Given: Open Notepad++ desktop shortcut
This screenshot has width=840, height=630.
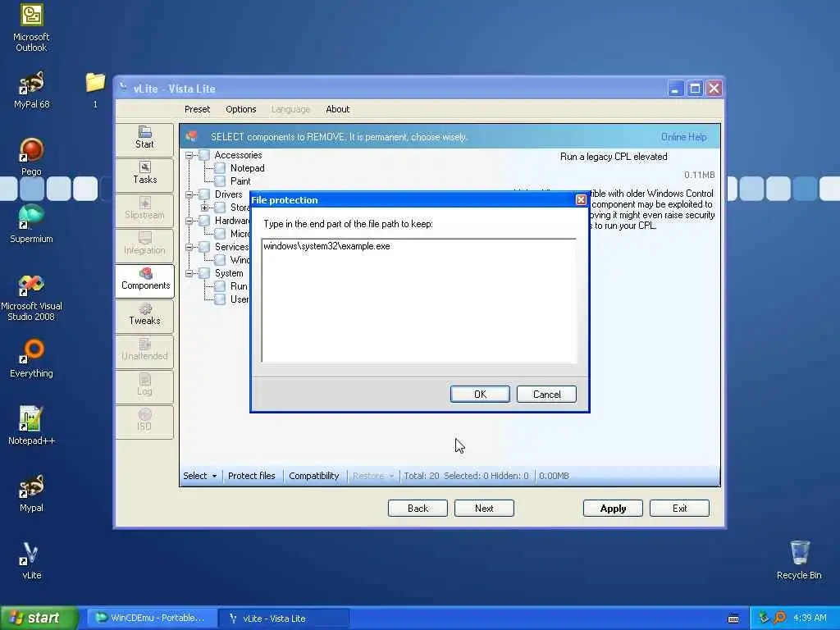Looking at the screenshot, I should [31, 426].
